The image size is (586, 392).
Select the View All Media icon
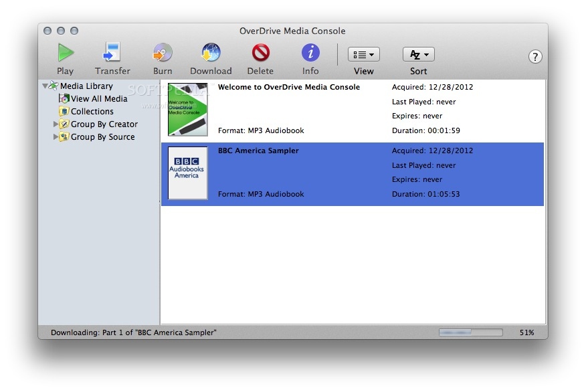pos(64,98)
